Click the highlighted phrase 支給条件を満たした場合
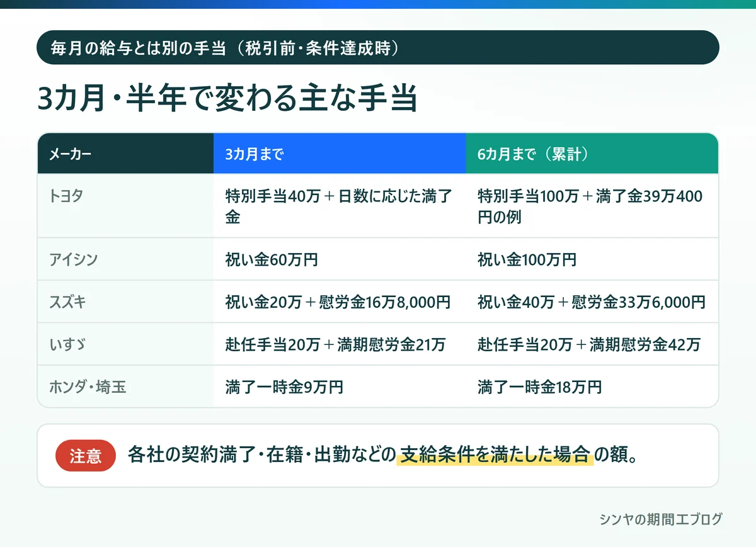Viewport: 756px width, 547px height. point(496,454)
